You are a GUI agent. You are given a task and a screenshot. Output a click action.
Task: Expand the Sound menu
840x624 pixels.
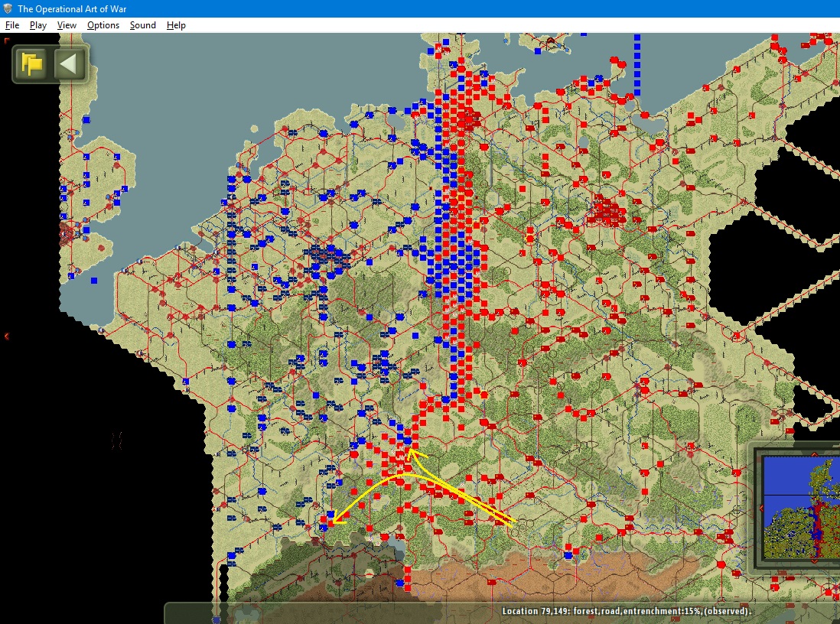point(142,25)
